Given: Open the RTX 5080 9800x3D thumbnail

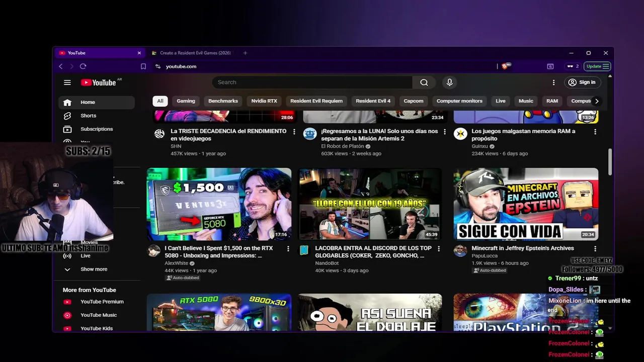Looking at the screenshot, I should 219,312.
